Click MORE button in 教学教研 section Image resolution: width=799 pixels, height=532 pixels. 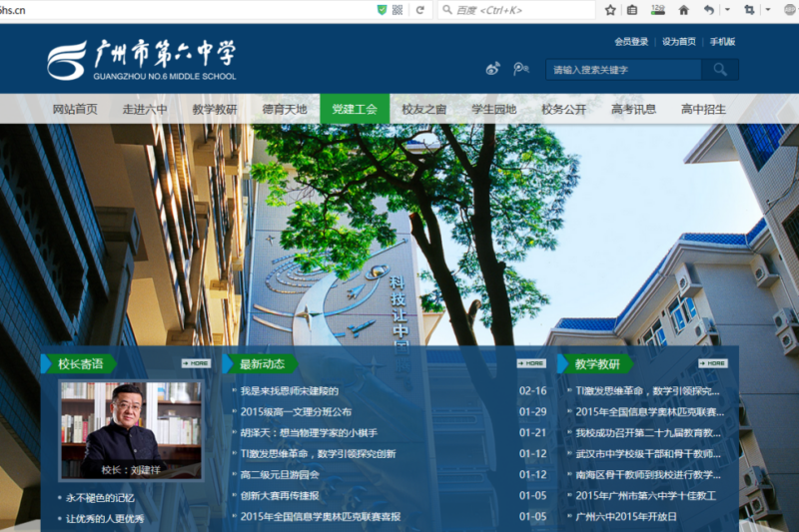713,363
